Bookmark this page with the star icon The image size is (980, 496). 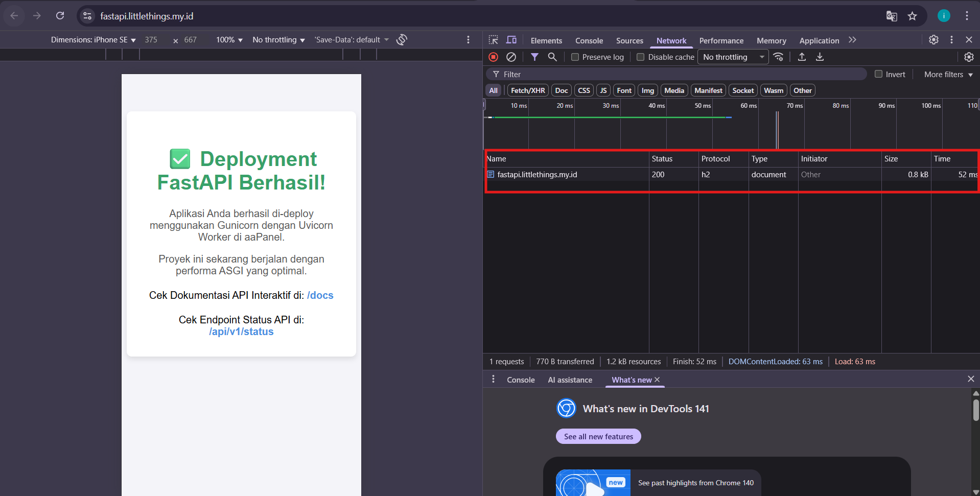[x=912, y=16]
